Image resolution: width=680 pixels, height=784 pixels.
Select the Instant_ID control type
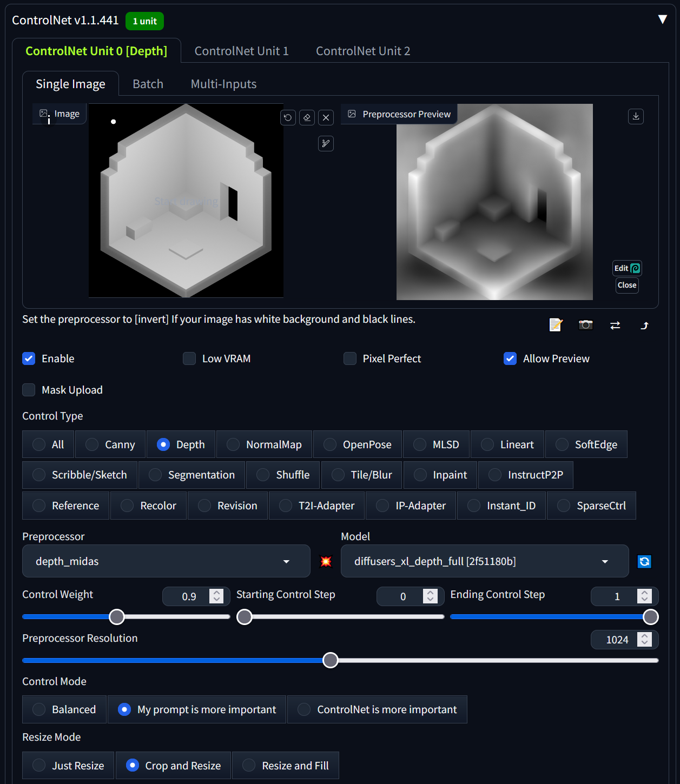tap(501, 506)
